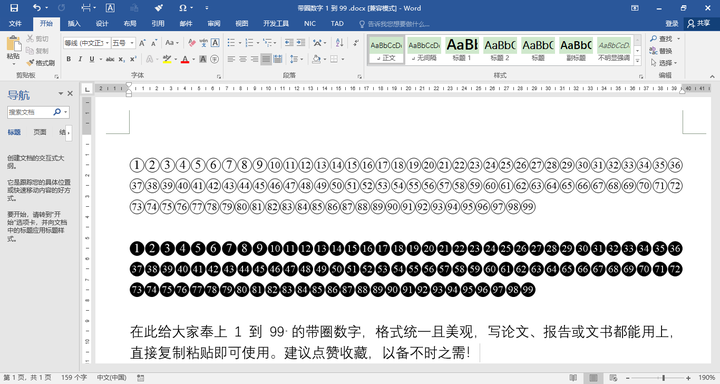The height and width of the screenshot is (384, 720).
Task: Click the Clear Formatting eraser icon
Action: click(x=192, y=43)
